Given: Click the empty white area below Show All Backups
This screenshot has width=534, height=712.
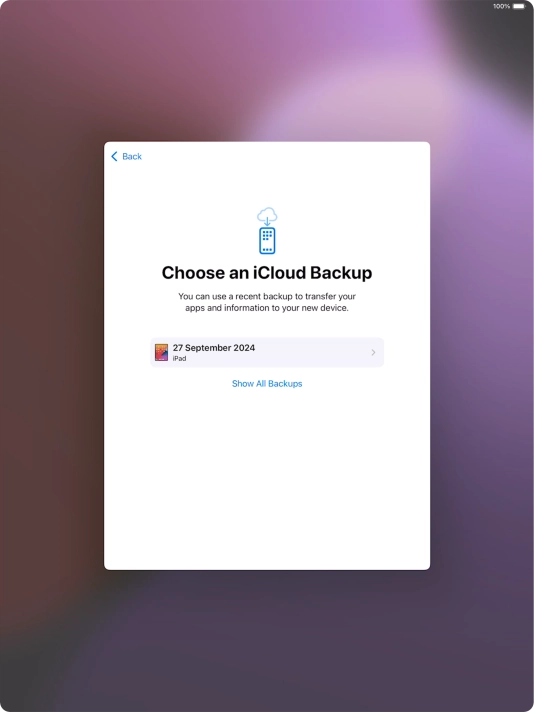Looking at the screenshot, I should [267, 477].
